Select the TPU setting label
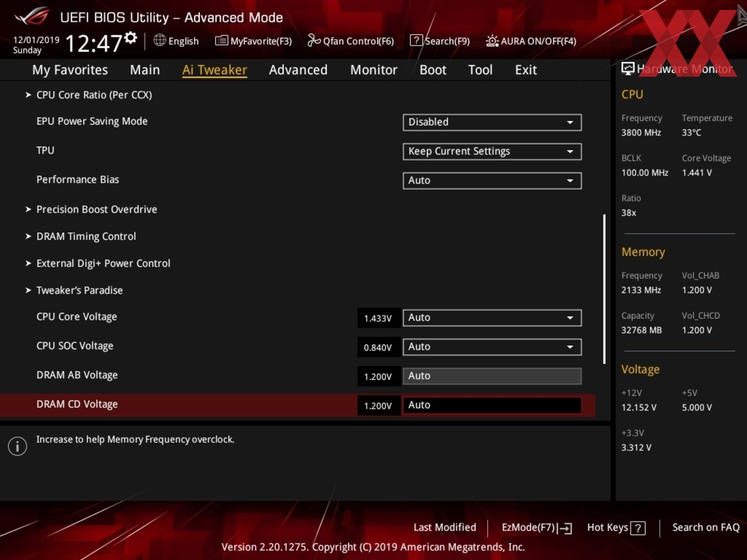 (x=45, y=150)
